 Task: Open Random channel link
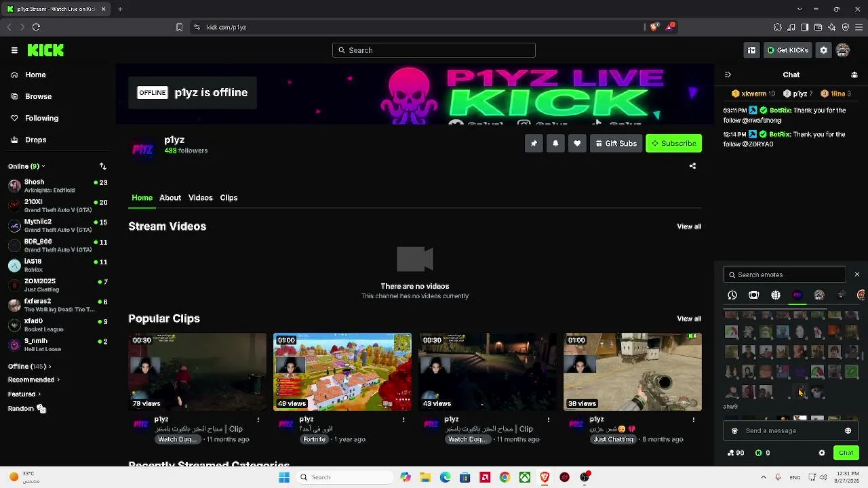click(x=26, y=409)
